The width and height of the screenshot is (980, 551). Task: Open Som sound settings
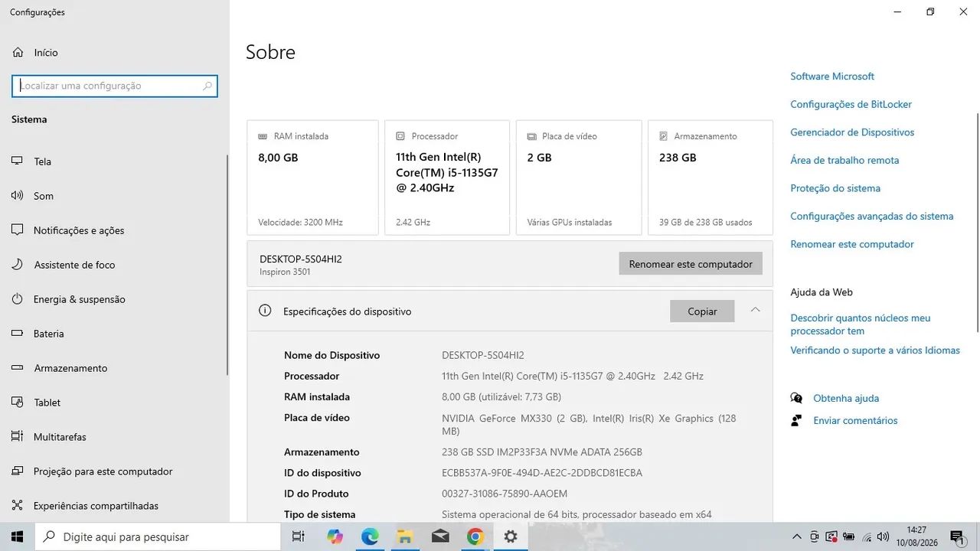tap(32, 196)
